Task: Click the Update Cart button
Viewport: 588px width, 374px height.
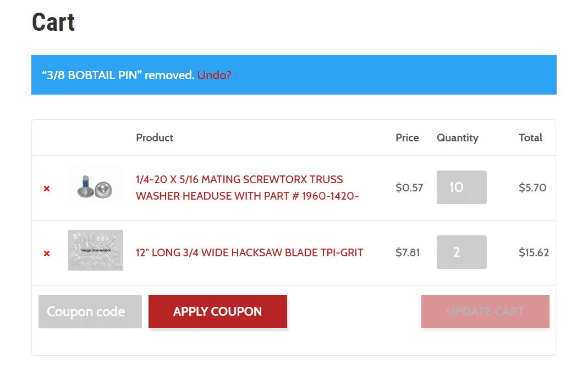Action: [x=485, y=311]
